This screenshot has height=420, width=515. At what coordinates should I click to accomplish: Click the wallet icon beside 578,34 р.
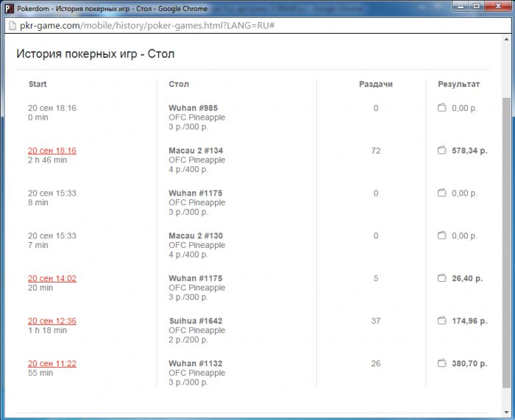441,150
